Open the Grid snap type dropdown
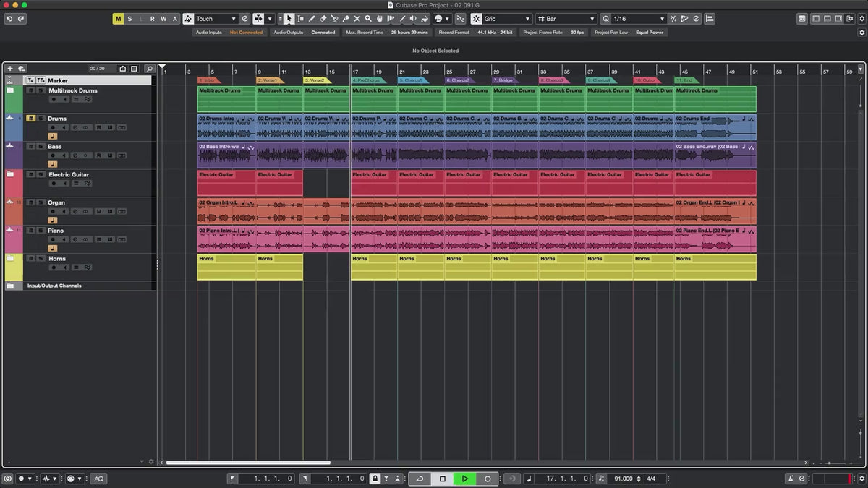This screenshot has width=868, height=488. pos(506,19)
